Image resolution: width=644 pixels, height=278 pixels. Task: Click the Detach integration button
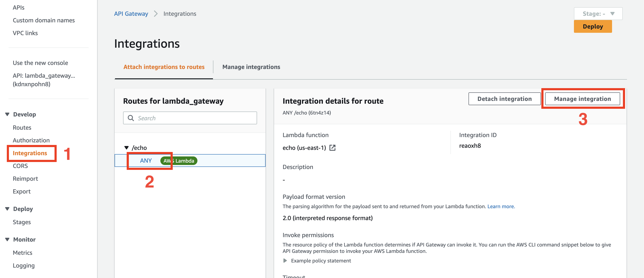click(x=504, y=99)
